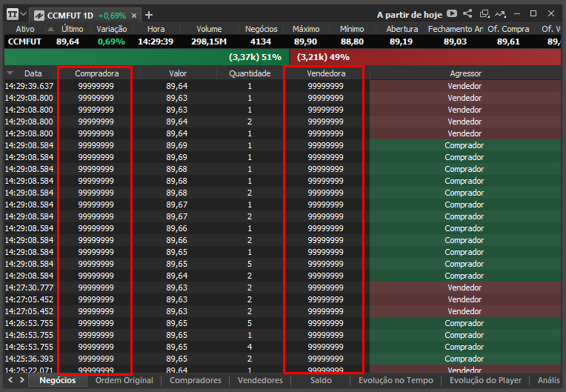Click the Variação column header
The image size is (566, 392).
pyautogui.click(x=112, y=29)
